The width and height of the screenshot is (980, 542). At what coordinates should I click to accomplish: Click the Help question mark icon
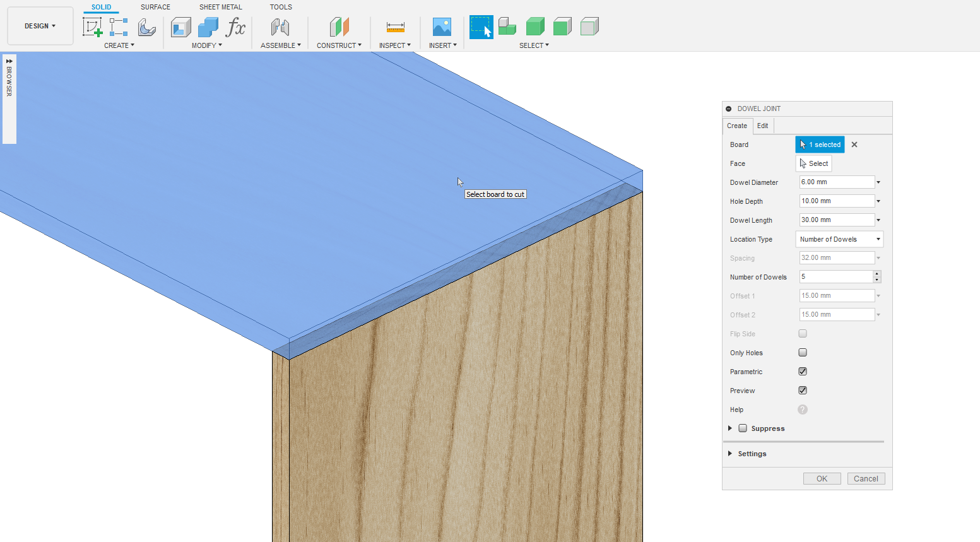coord(803,409)
